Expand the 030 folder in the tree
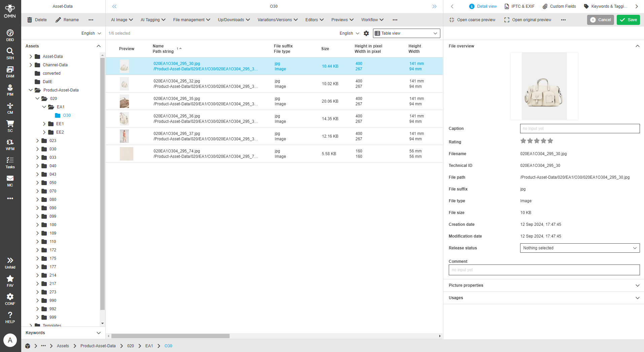644x352 pixels. [38, 149]
